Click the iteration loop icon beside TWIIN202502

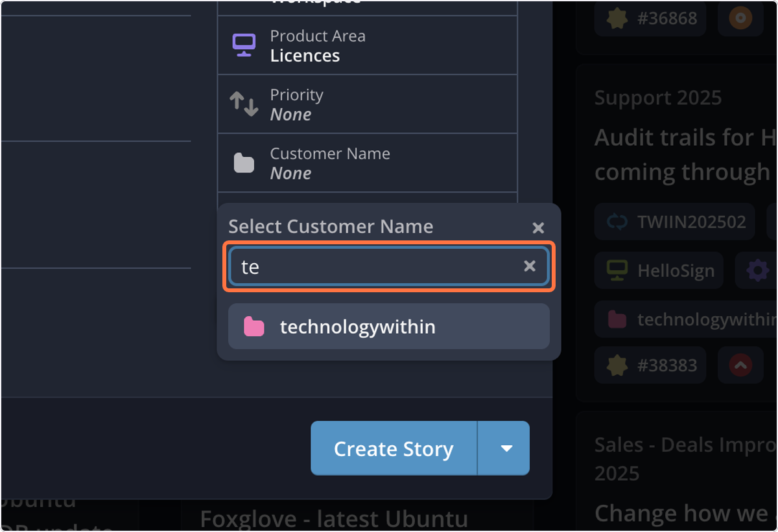(617, 222)
